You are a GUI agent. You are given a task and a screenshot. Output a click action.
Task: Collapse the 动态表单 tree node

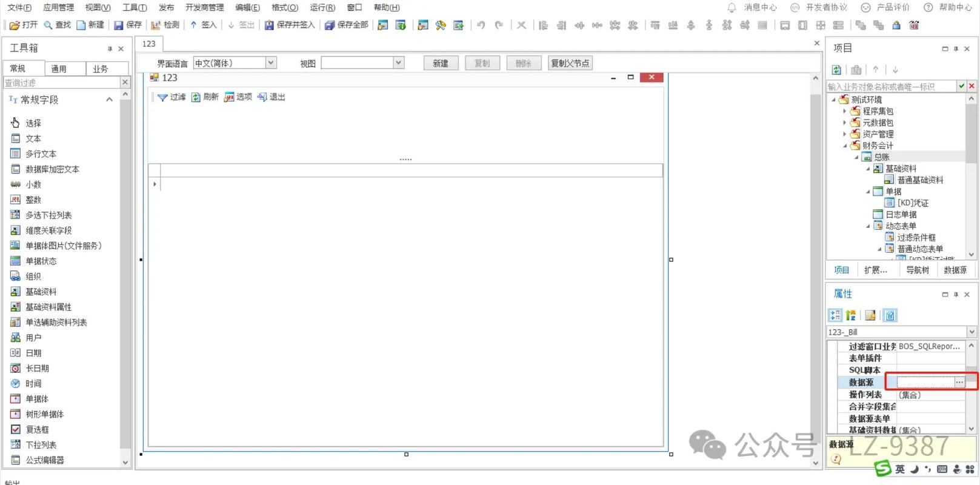point(867,226)
